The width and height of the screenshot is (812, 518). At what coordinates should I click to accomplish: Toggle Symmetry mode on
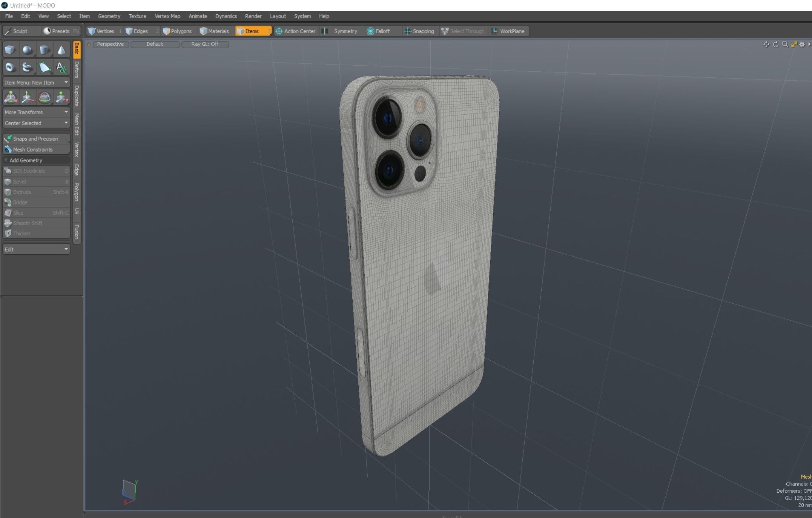(x=341, y=31)
